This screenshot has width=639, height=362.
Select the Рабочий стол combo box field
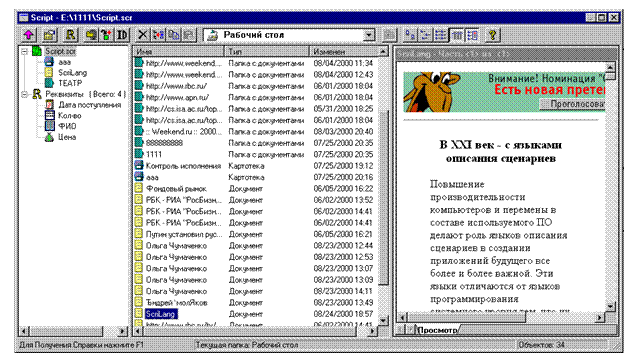(289, 35)
